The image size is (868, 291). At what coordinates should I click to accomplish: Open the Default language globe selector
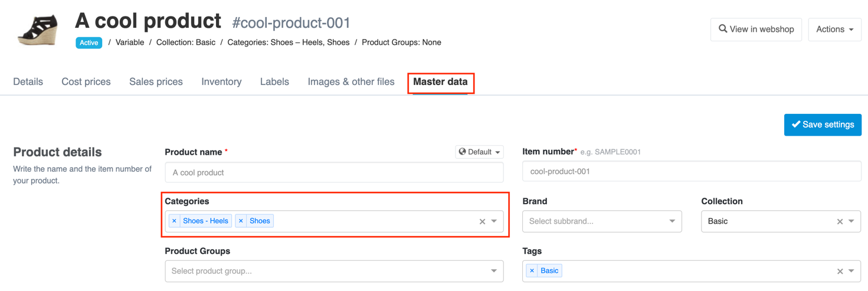(479, 152)
